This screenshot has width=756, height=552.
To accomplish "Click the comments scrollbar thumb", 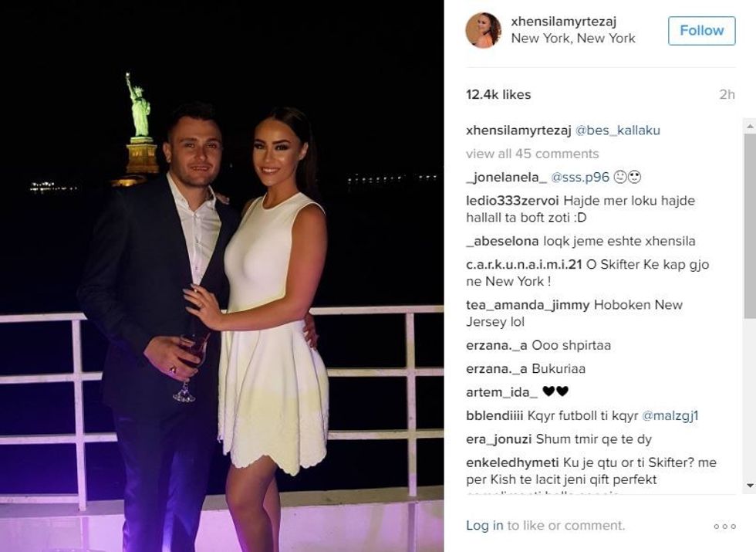I will pos(750,225).
